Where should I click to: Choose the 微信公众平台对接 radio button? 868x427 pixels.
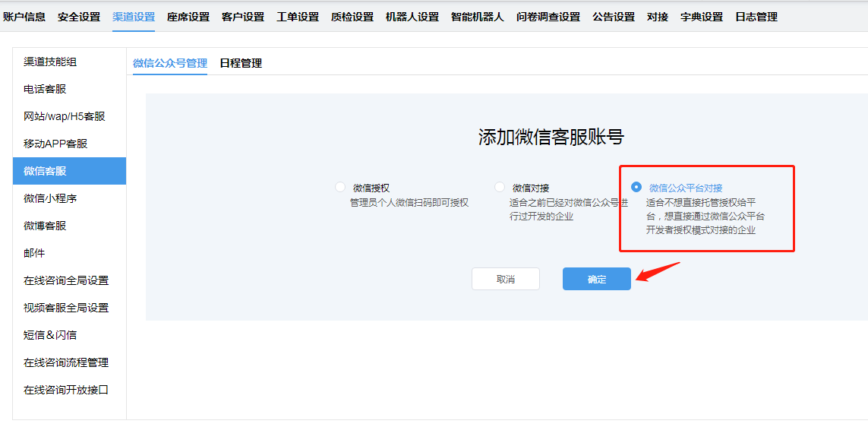point(636,187)
